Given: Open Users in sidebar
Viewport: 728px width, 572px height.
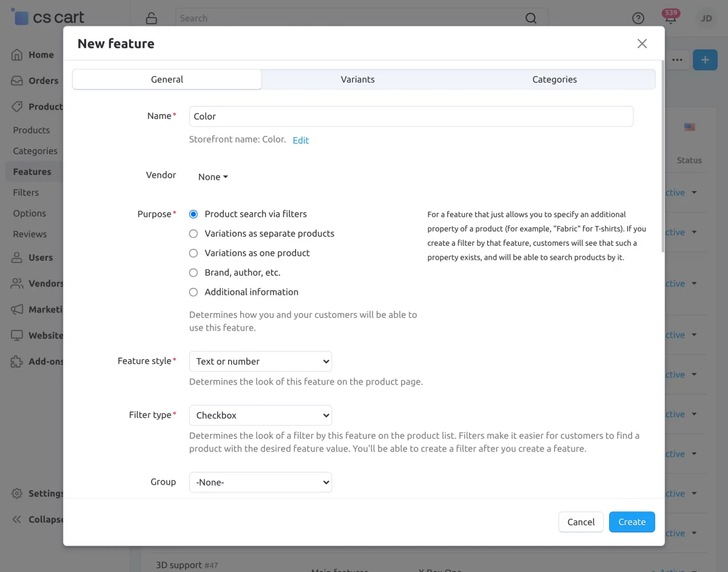Looking at the screenshot, I should point(33,258).
